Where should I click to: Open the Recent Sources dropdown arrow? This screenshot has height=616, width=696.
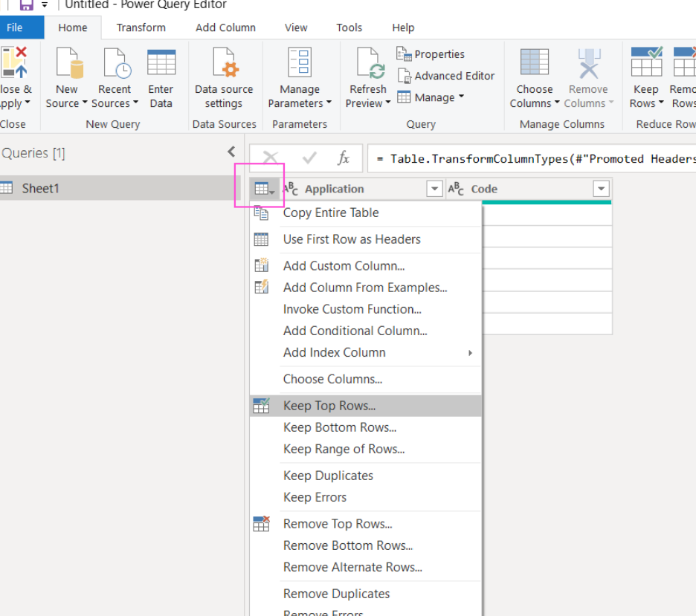[x=136, y=103]
